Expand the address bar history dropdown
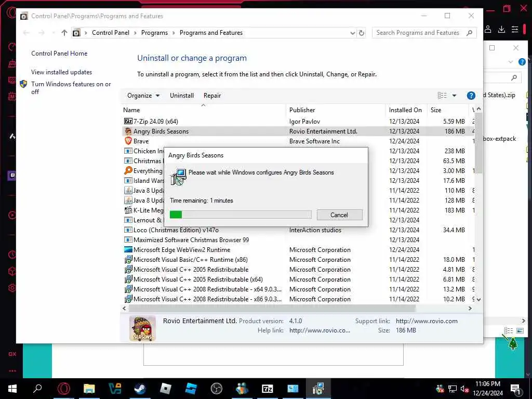 pos(353,33)
